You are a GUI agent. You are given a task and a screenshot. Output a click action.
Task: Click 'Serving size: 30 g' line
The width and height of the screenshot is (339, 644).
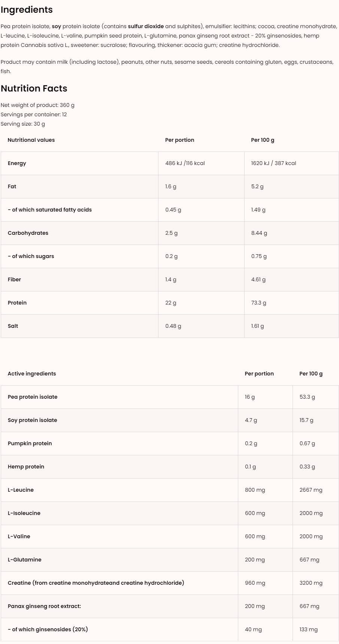click(23, 124)
